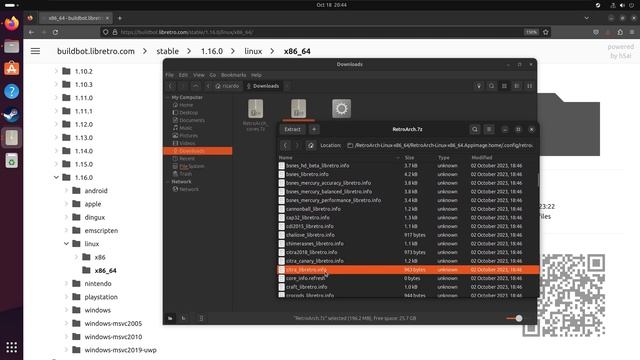
Task: Open the hamburger menu on the buildbot page
Action: point(36,51)
